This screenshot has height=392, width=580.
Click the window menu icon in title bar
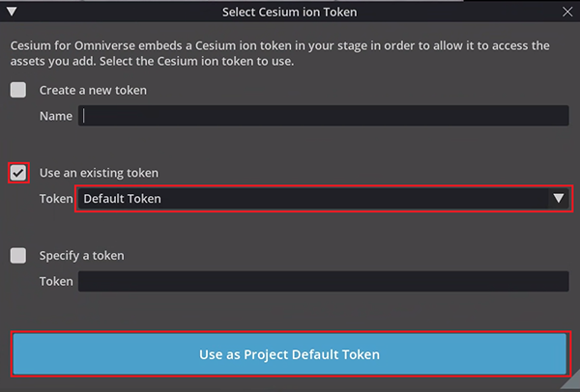(10, 12)
